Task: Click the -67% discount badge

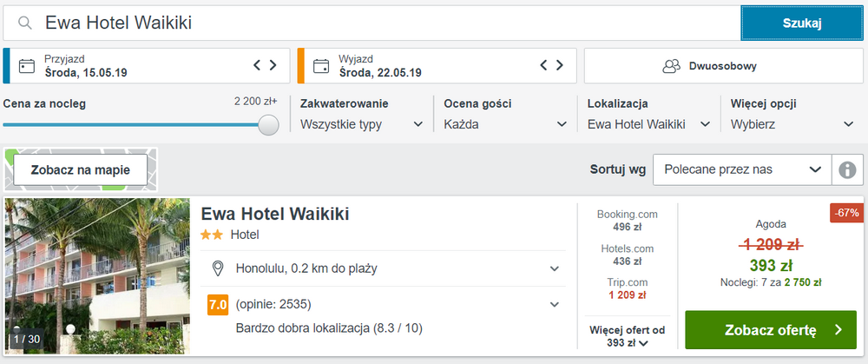Action: (x=847, y=213)
